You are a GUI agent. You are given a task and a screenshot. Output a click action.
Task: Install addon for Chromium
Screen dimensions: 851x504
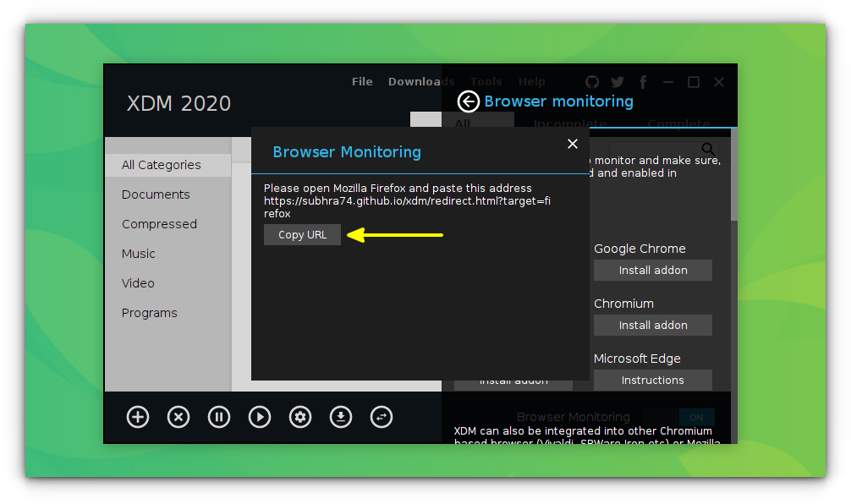tap(653, 325)
